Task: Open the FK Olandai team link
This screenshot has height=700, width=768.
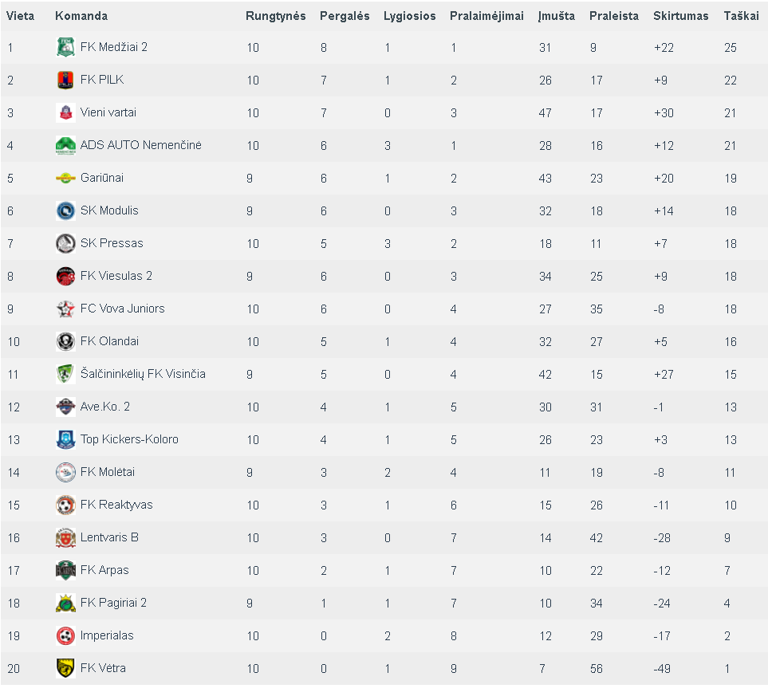Action: pos(109,341)
